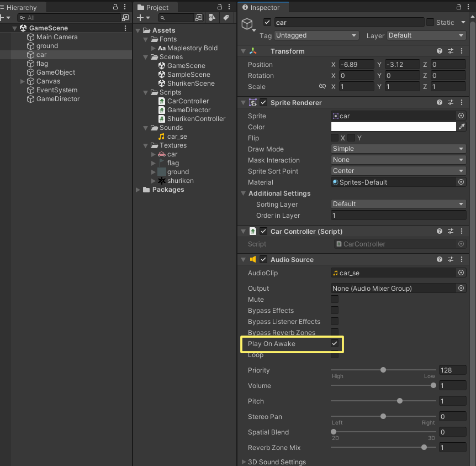Viewport: 476px width, 466px height.
Task: Collapse Additional Settings foldout
Action: click(x=243, y=193)
